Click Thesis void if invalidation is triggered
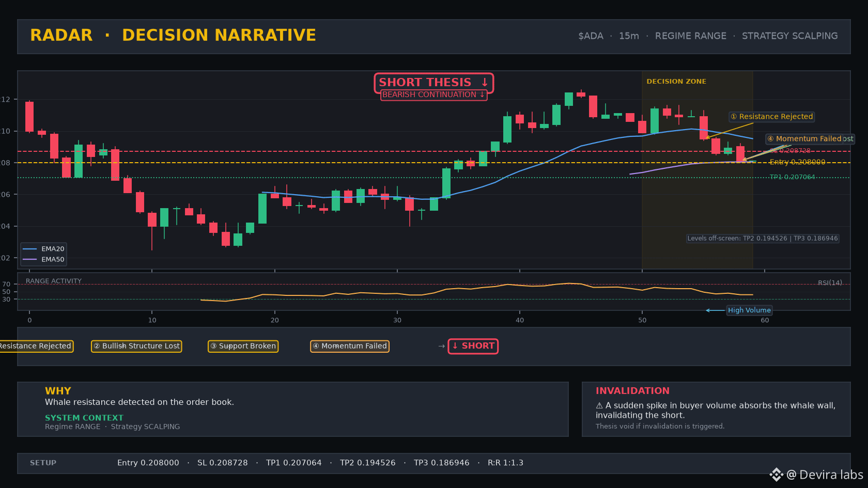The width and height of the screenshot is (868, 488). click(x=660, y=427)
